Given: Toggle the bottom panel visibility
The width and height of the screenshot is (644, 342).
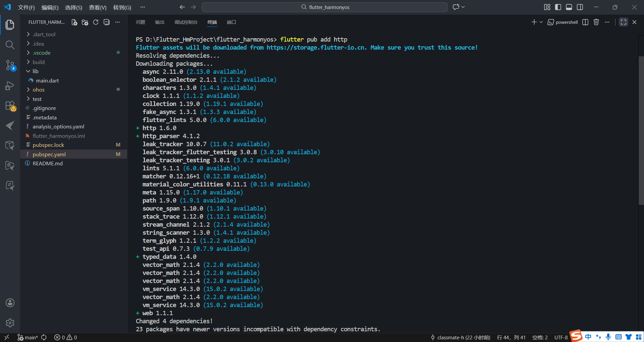Looking at the screenshot, I should (569, 7).
